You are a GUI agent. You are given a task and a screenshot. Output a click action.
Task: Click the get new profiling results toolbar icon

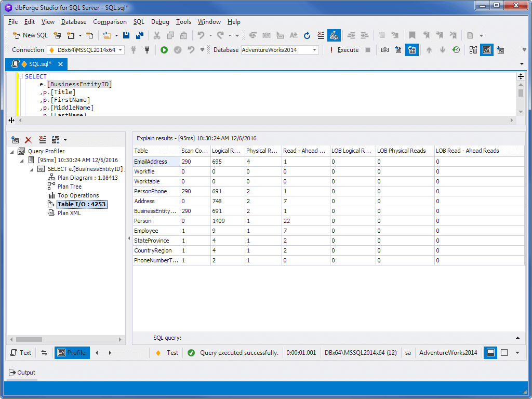coord(500,50)
